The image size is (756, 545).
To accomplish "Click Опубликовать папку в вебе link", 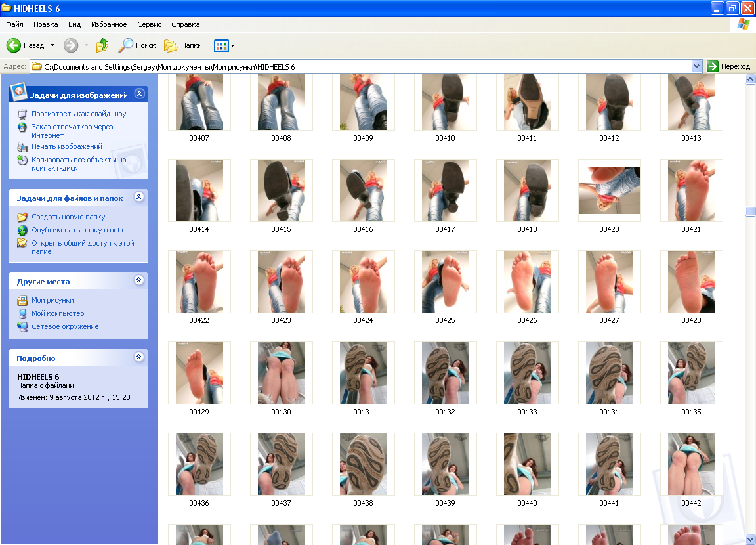I will [79, 230].
